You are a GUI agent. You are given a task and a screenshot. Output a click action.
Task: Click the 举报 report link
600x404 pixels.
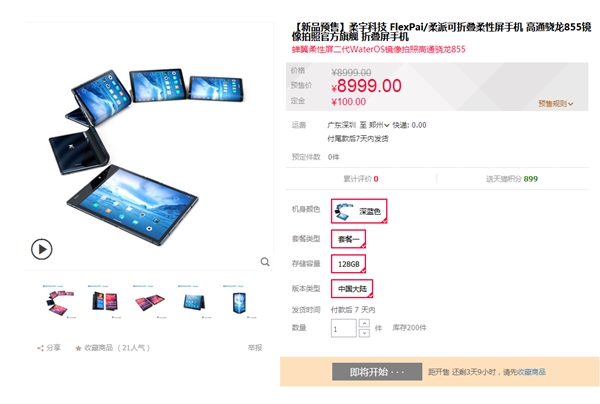point(255,348)
